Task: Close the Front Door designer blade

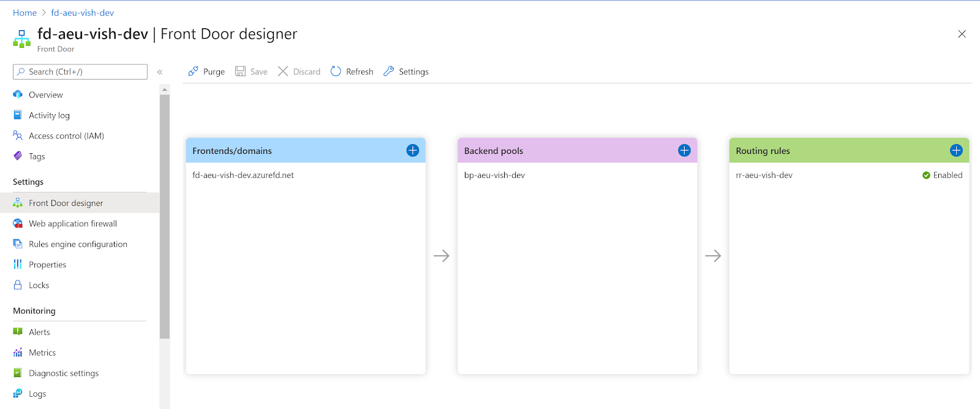Action: 962,34
